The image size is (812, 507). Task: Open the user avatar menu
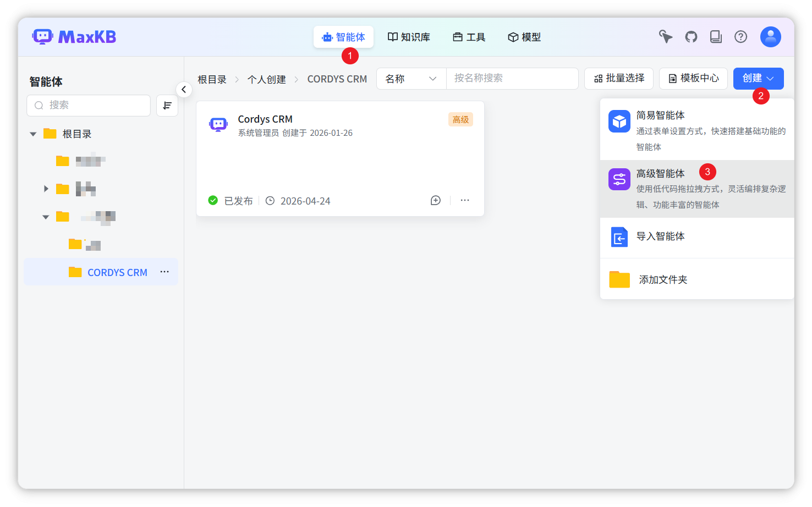click(x=771, y=37)
